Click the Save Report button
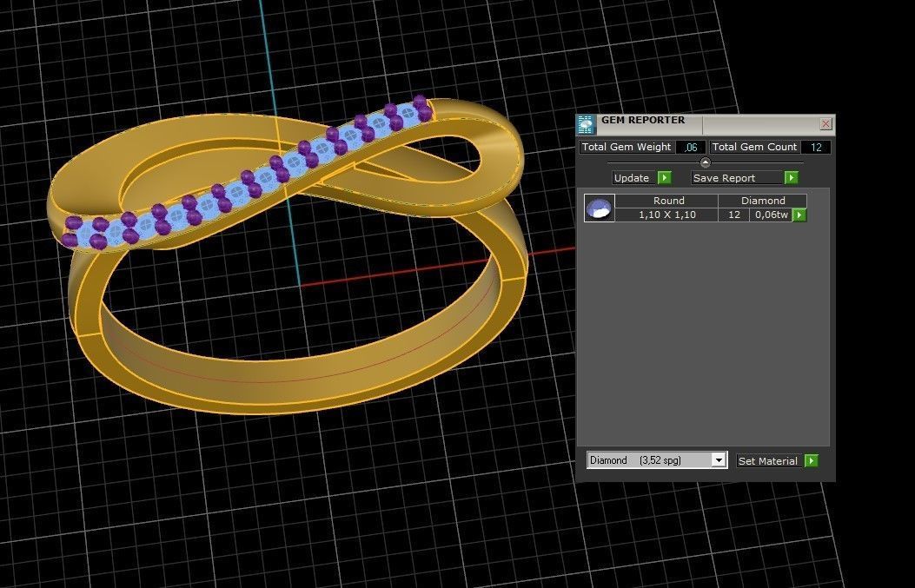 coord(737,178)
